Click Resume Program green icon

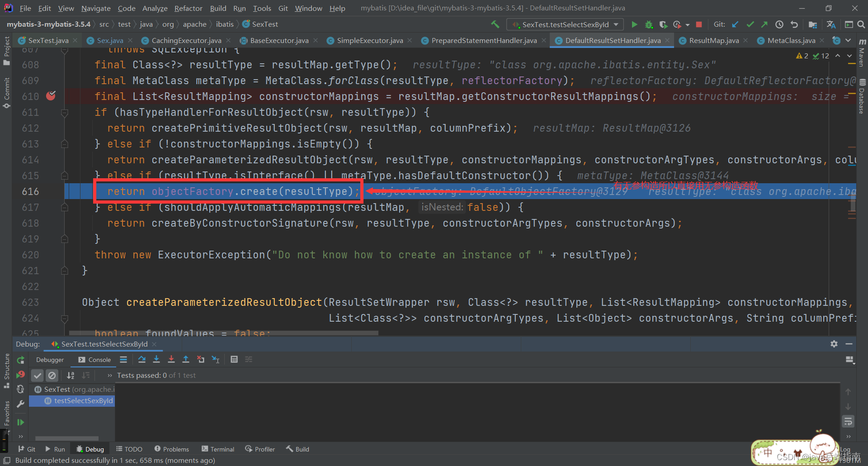pyautogui.click(x=21, y=422)
